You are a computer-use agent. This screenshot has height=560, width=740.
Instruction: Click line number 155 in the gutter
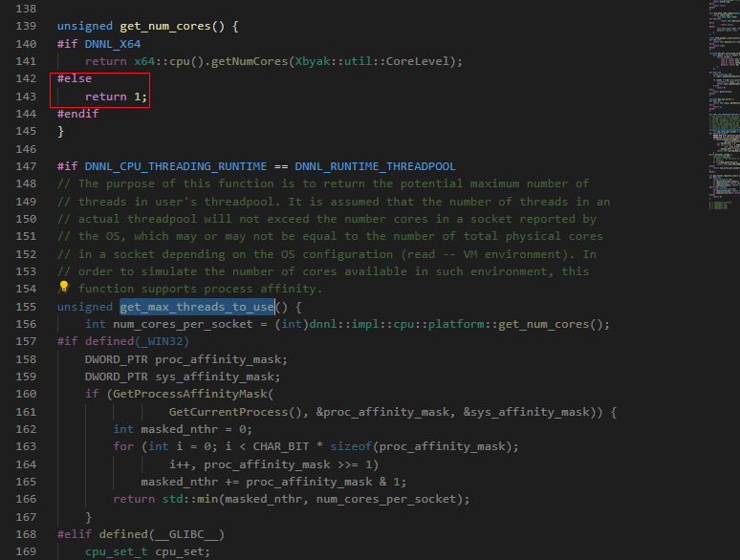click(26, 307)
